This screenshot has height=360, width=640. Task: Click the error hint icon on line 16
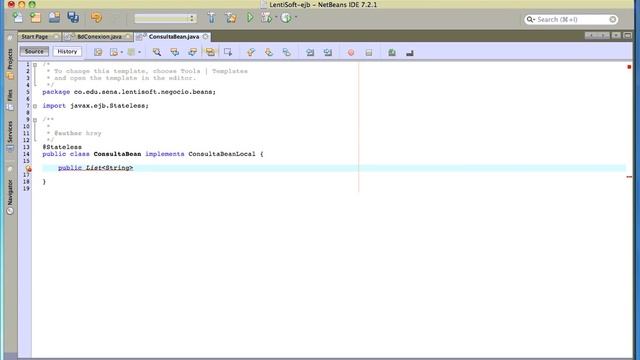pos(28,168)
